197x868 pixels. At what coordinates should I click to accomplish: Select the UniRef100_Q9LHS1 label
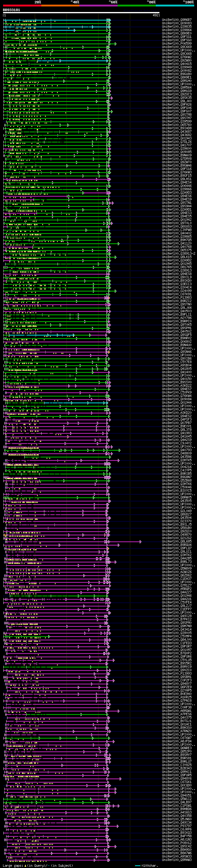pyautogui.click(x=177, y=179)
